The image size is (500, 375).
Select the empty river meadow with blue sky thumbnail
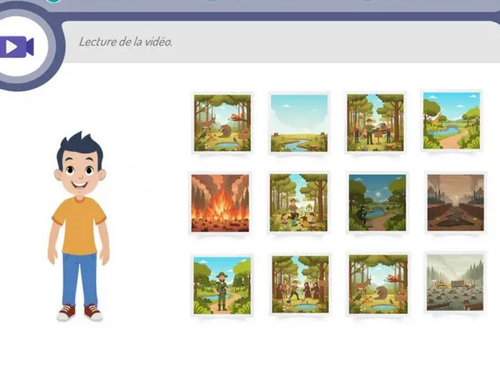click(x=299, y=123)
